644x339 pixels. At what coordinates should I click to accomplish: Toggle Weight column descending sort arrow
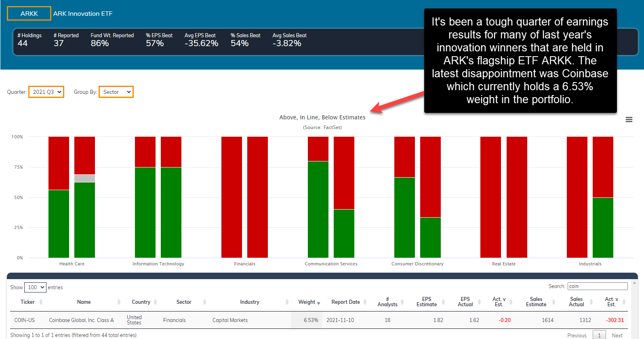(318, 303)
